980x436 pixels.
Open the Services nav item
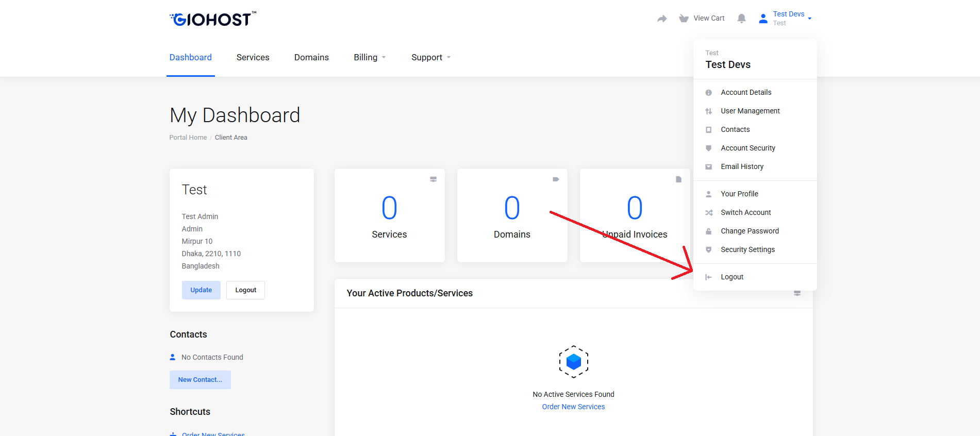(253, 58)
